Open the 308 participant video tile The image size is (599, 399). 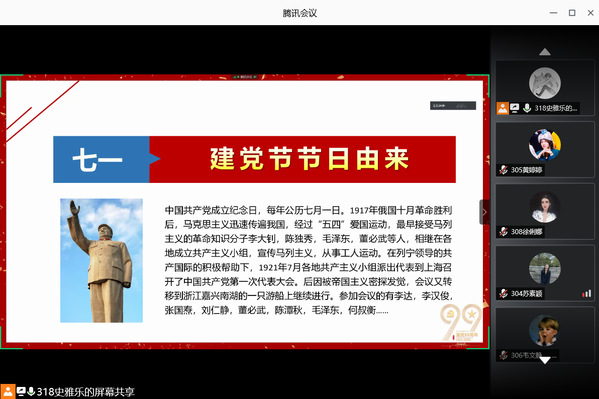(545, 212)
